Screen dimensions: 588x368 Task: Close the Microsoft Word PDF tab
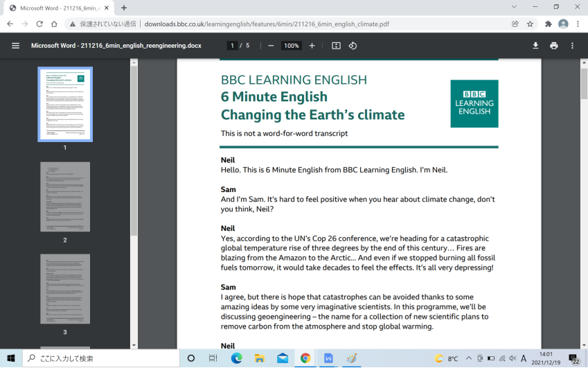[x=107, y=8]
